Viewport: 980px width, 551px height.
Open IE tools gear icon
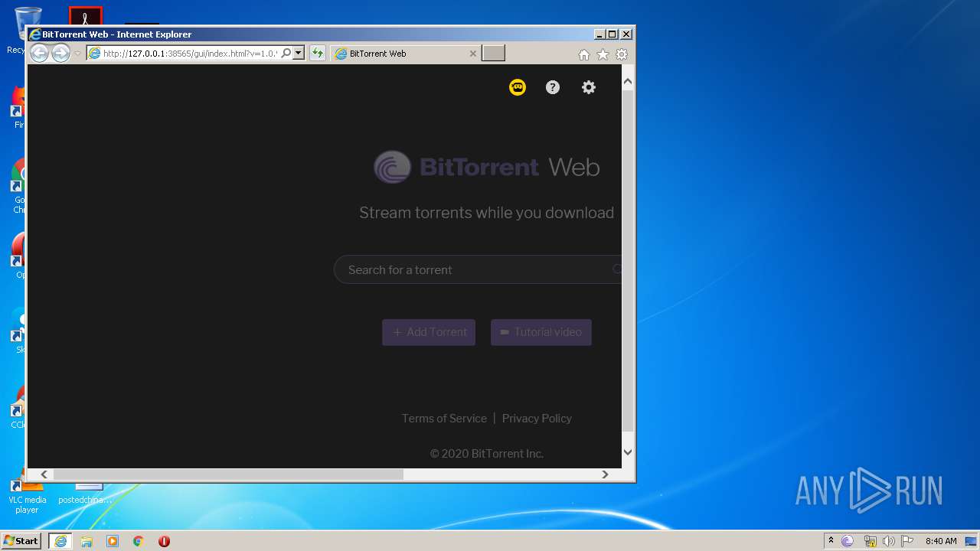click(x=622, y=54)
